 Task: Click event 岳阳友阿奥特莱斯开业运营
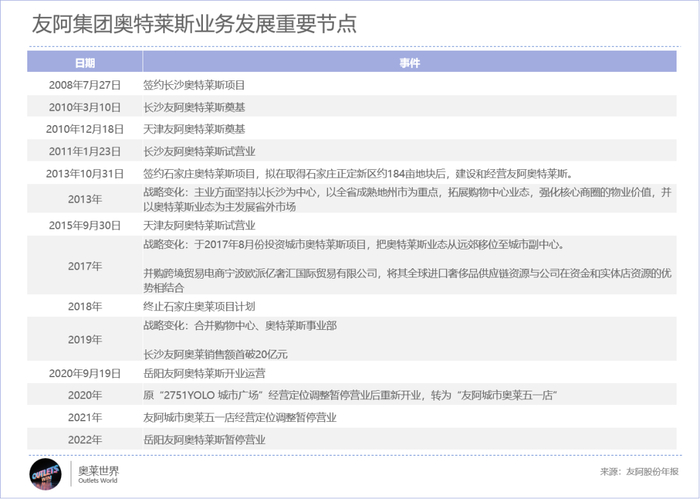point(204,373)
